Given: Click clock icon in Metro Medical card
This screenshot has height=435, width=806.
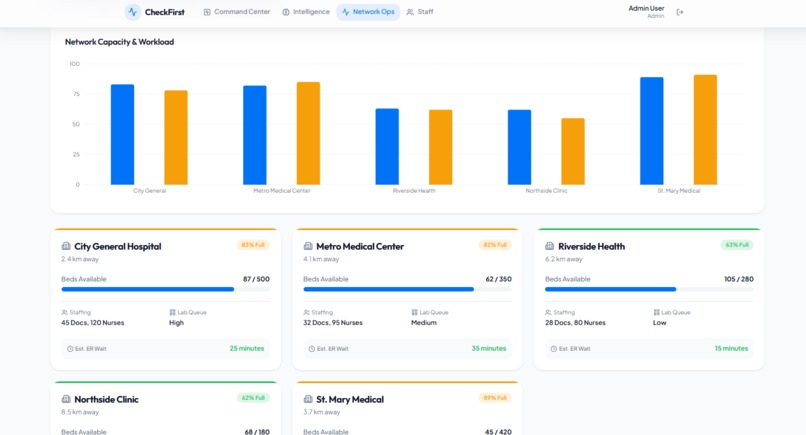Looking at the screenshot, I should coord(312,349).
